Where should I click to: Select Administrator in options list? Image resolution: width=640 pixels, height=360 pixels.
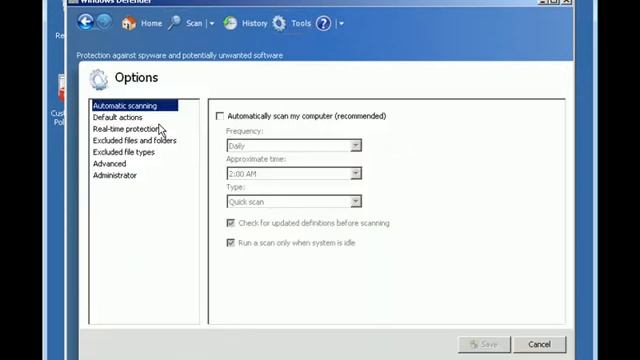(x=115, y=176)
